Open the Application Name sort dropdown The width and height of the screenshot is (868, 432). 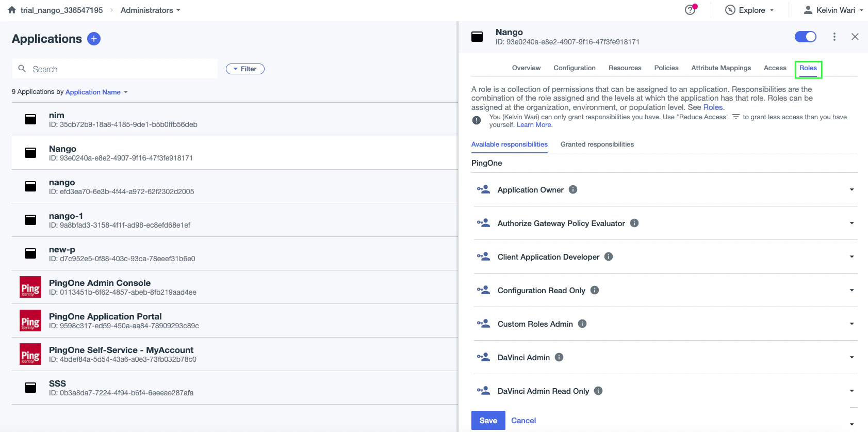96,92
